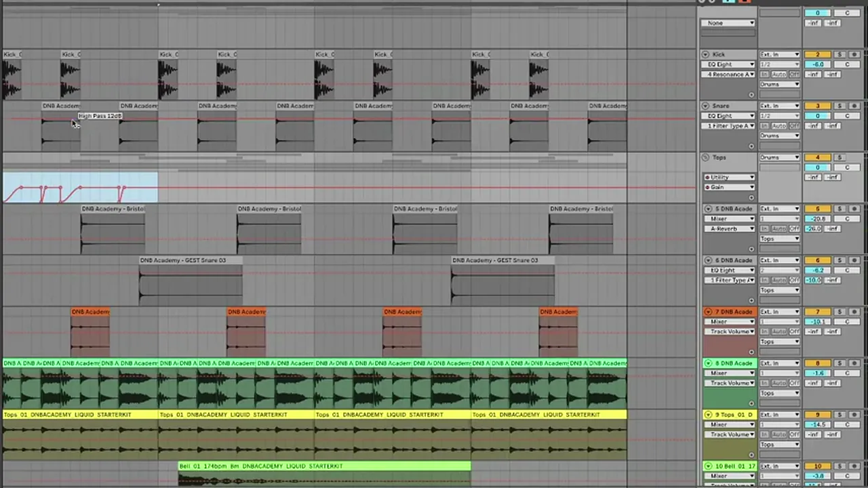Toggle Snare track activator number 3
Screen dimensions: 868x488
pyautogui.click(x=818, y=106)
